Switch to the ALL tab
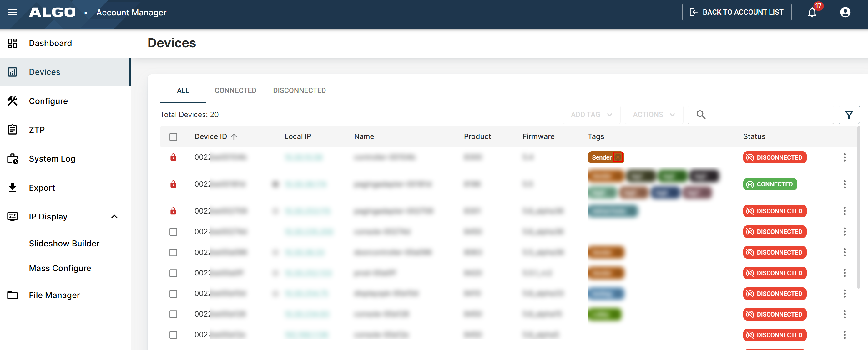 pyautogui.click(x=183, y=90)
